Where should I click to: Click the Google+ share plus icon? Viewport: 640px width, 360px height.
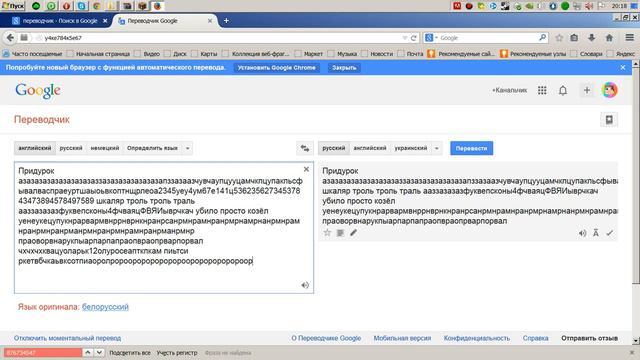pos(587,90)
